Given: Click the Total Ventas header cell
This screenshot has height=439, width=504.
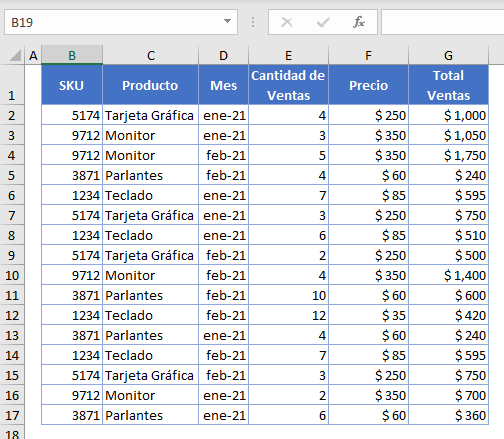Looking at the screenshot, I should tap(449, 85).
